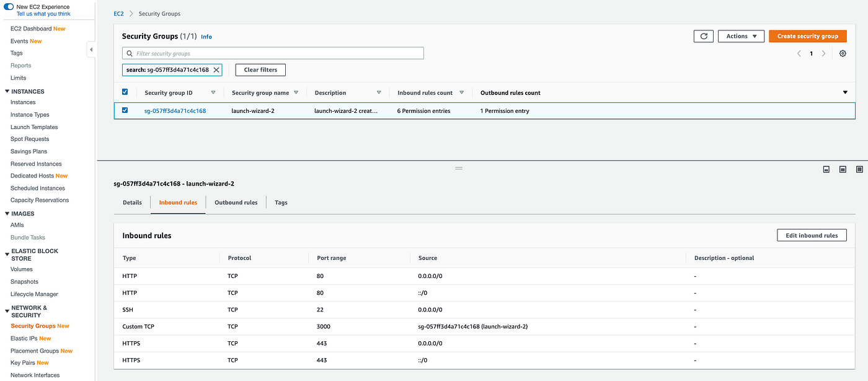Open Instances in sidebar

(x=23, y=102)
